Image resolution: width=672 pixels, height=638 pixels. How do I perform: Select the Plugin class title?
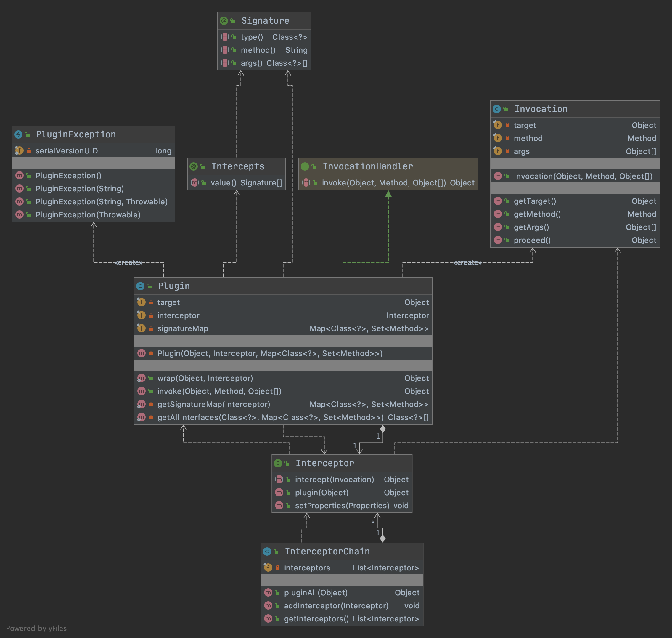[174, 286]
